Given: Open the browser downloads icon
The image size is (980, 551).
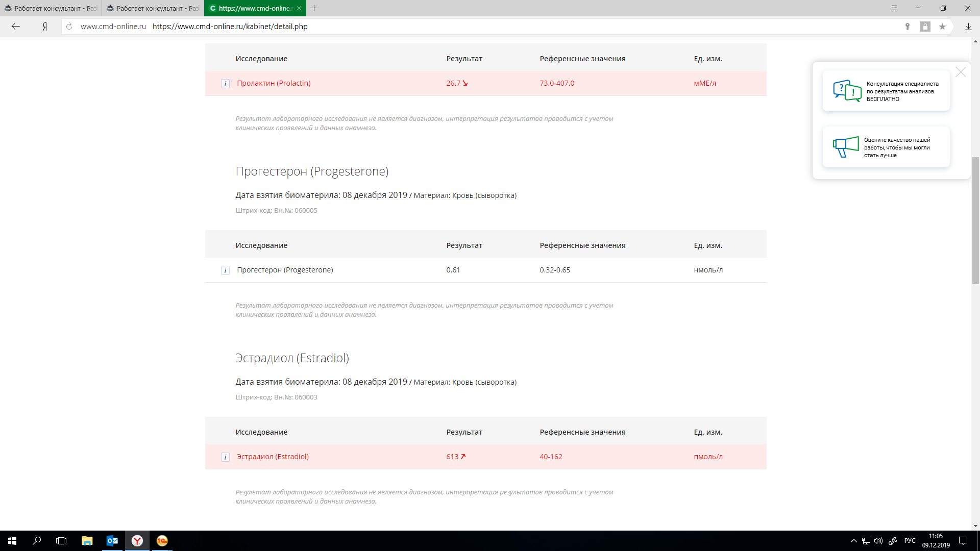Looking at the screenshot, I should (x=968, y=27).
